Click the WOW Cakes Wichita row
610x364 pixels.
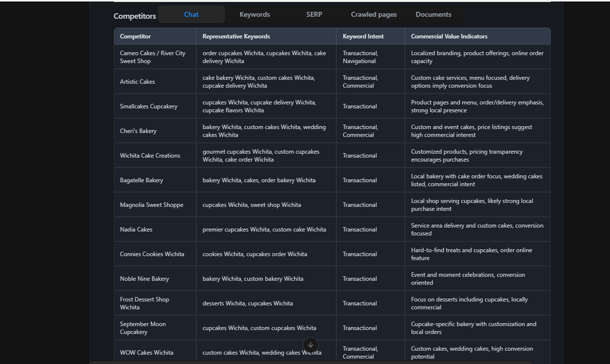146,352
